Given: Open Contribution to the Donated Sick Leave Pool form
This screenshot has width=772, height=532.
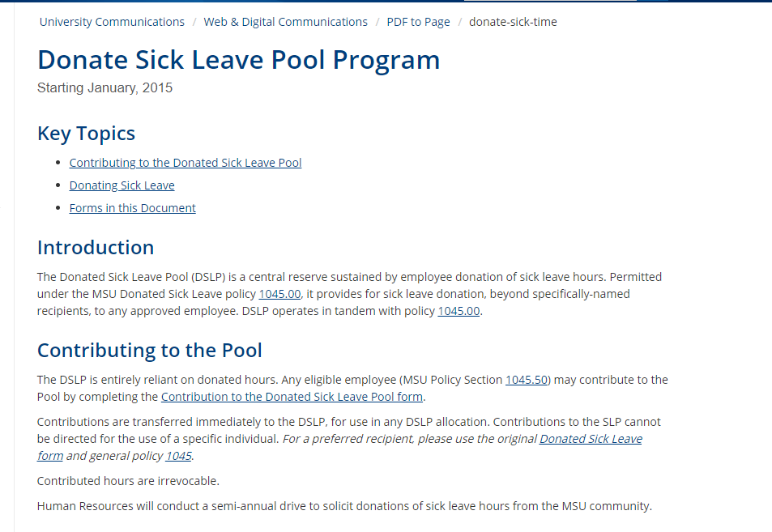Looking at the screenshot, I should [x=292, y=396].
